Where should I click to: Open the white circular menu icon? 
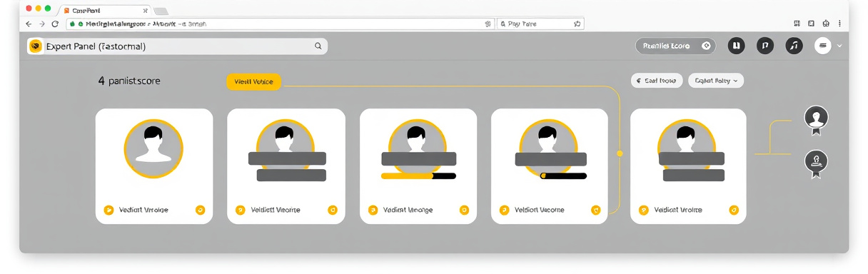click(x=823, y=46)
